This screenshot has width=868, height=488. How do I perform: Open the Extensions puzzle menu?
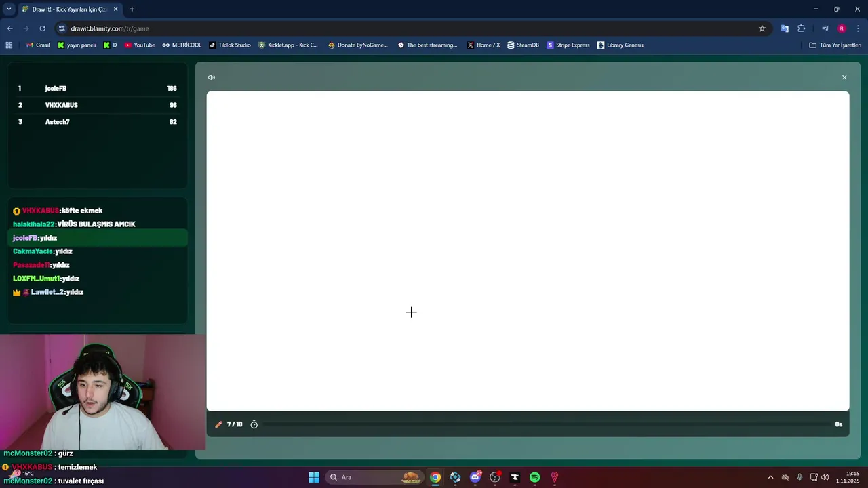coord(802,28)
